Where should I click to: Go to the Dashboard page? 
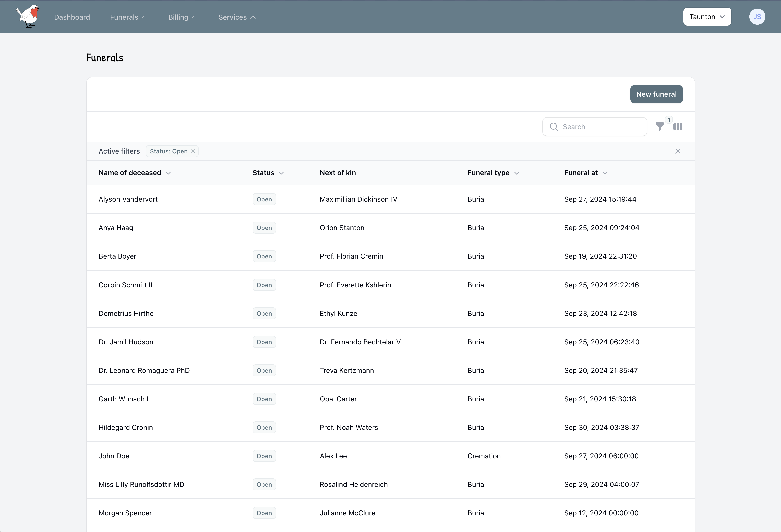72,17
